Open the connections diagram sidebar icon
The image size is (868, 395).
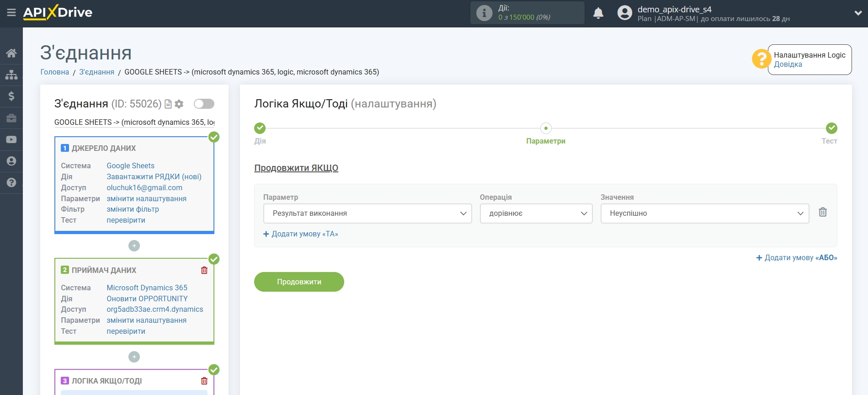pos(11,75)
